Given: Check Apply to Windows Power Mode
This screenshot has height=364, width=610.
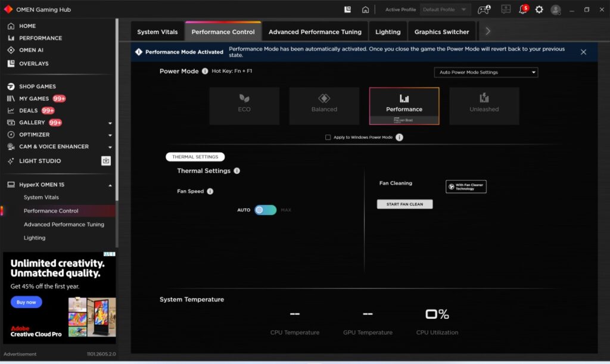Looking at the screenshot, I should pos(328,137).
